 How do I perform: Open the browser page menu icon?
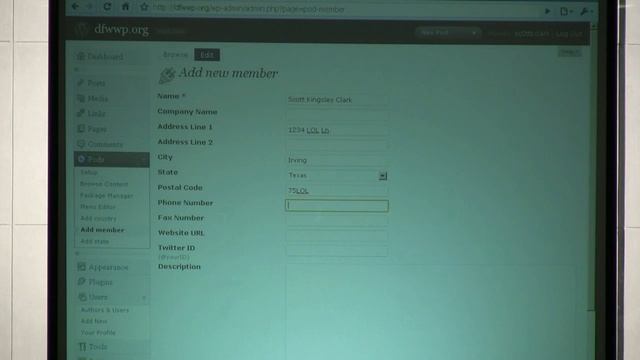coord(565,11)
